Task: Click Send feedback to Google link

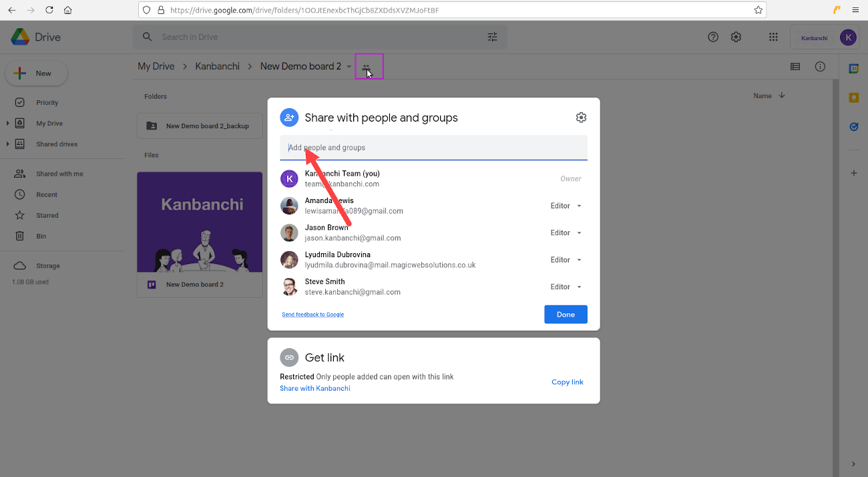Action: pyautogui.click(x=312, y=315)
